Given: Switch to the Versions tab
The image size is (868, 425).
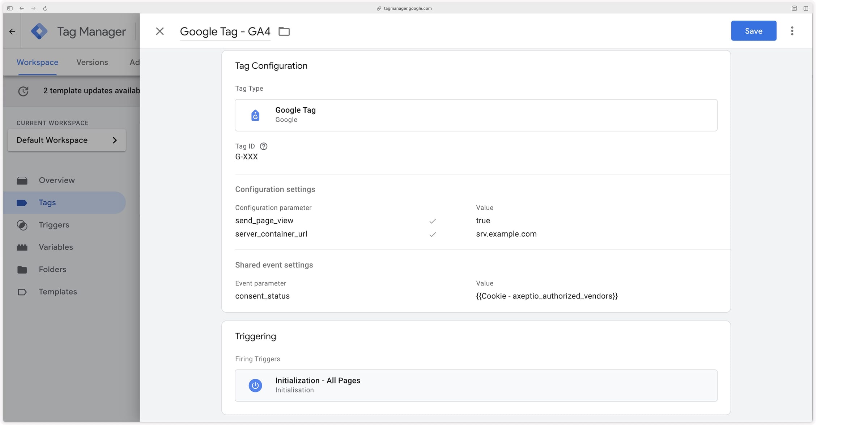Looking at the screenshot, I should click(92, 62).
